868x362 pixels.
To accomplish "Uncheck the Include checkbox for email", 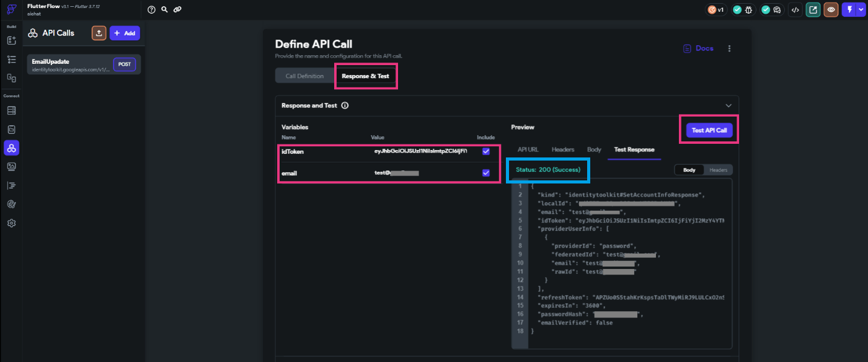I will coord(486,173).
